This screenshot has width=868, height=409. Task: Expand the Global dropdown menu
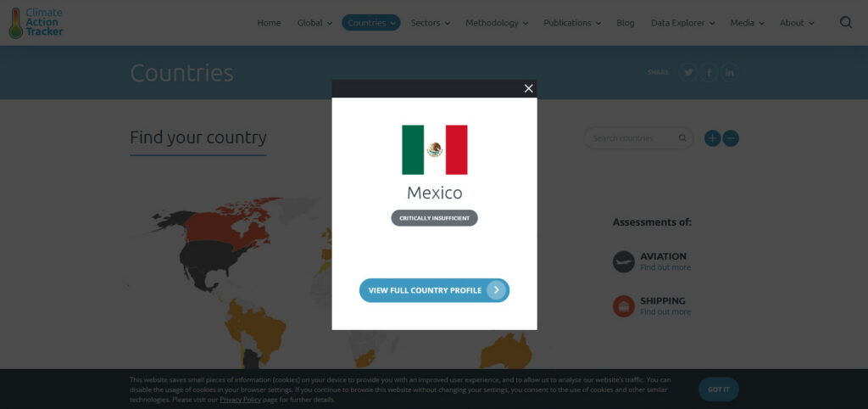coord(314,23)
